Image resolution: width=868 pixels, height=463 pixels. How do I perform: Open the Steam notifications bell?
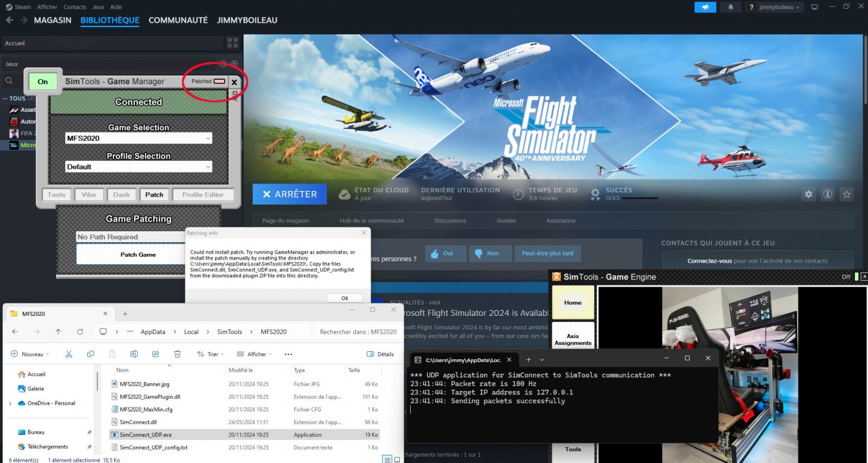click(x=731, y=7)
